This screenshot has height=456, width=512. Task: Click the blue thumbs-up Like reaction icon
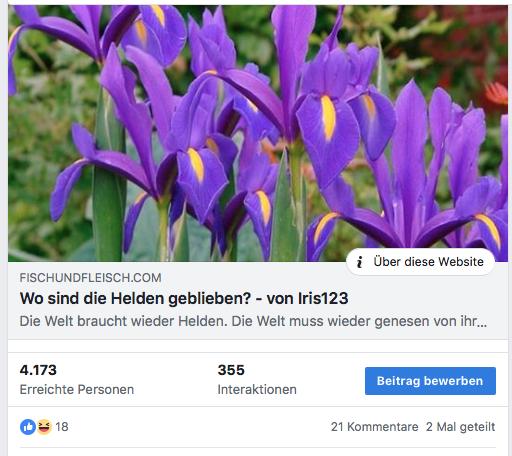point(28,427)
